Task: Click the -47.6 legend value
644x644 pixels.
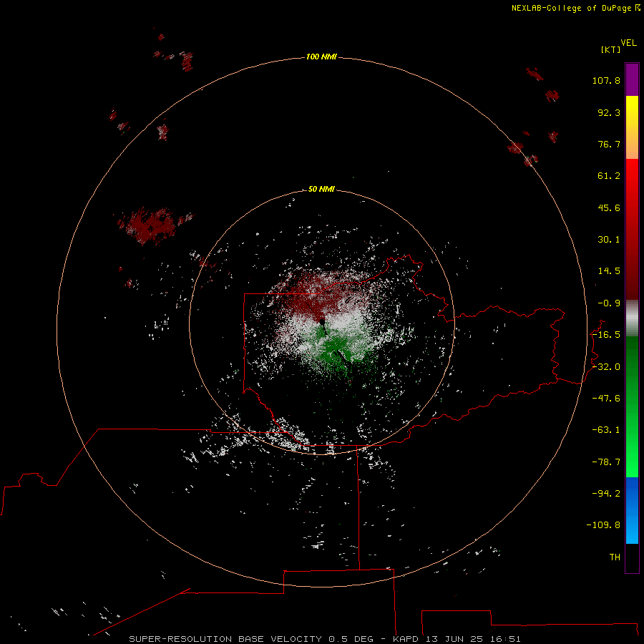Action: point(606,399)
